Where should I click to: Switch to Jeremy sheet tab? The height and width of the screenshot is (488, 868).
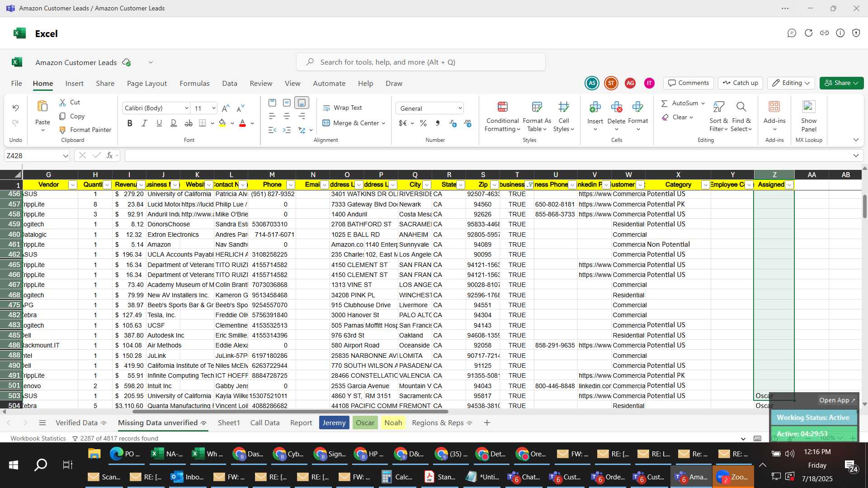point(334,423)
